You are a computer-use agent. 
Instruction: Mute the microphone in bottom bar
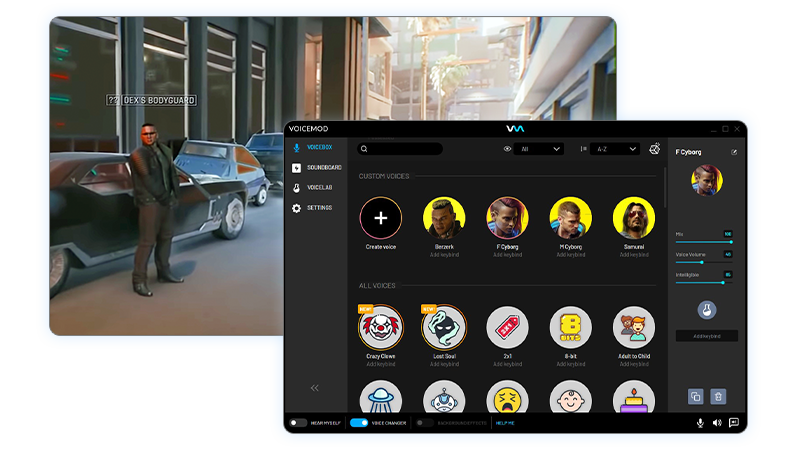pyautogui.click(x=700, y=423)
